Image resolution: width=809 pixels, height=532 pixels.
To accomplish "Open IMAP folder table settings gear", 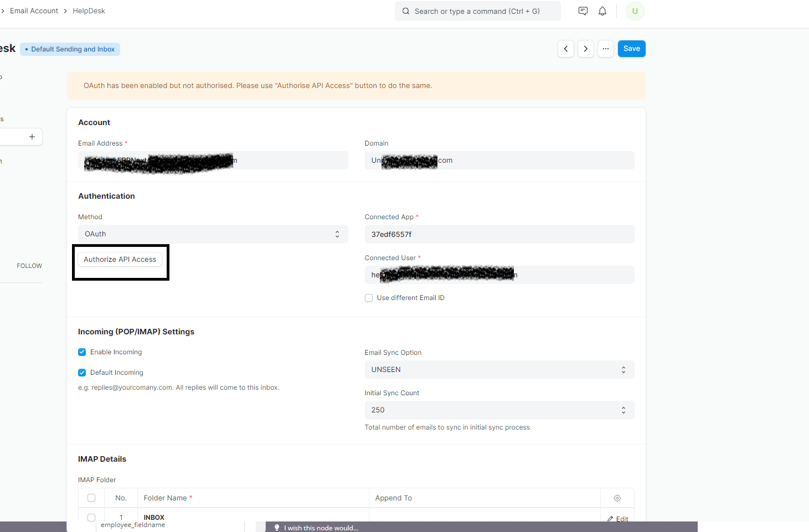I will 617,498.
